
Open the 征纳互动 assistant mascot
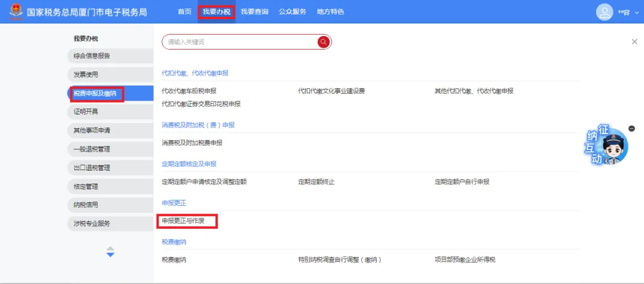[x=606, y=145]
